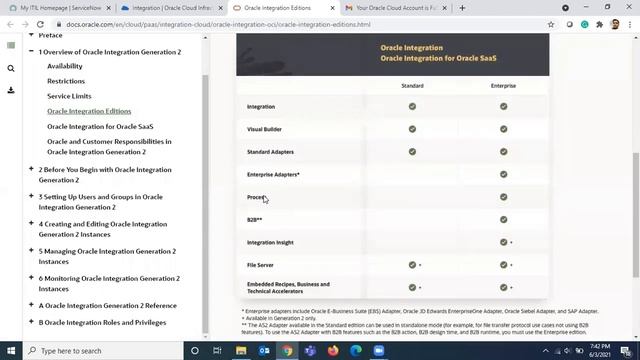Open Cortana circle icon on taskbar
640x360 pixels.
(x=195, y=351)
